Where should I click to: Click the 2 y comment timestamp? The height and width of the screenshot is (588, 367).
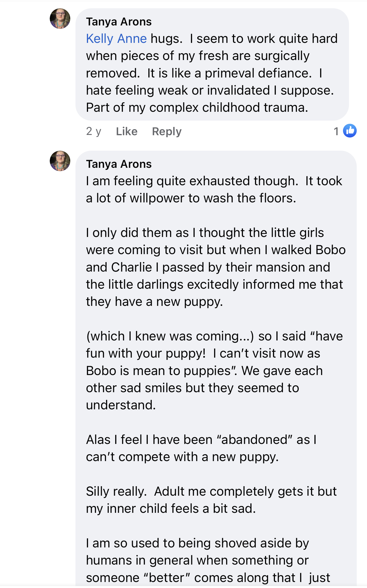(x=94, y=131)
